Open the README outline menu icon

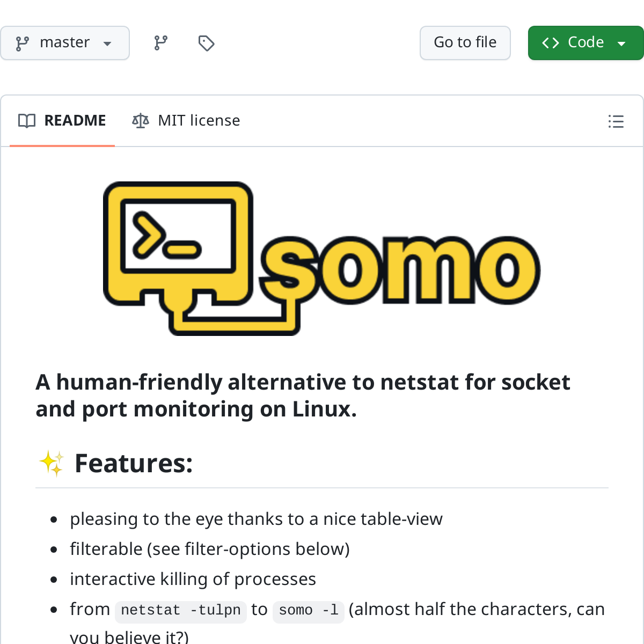pos(616,121)
